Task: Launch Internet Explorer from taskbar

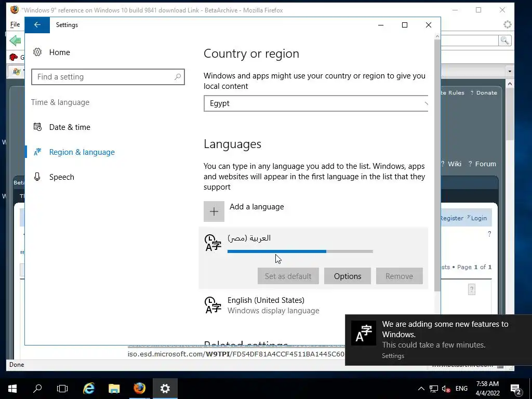Action: tap(89, 389)
